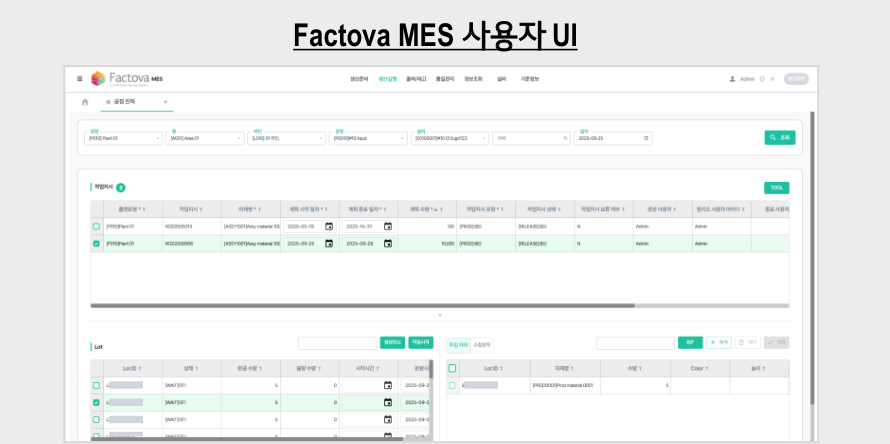Viewport: 890px width, 444px height.
Task: Open the Area 01 dropdown
Action: click(205, 138)
